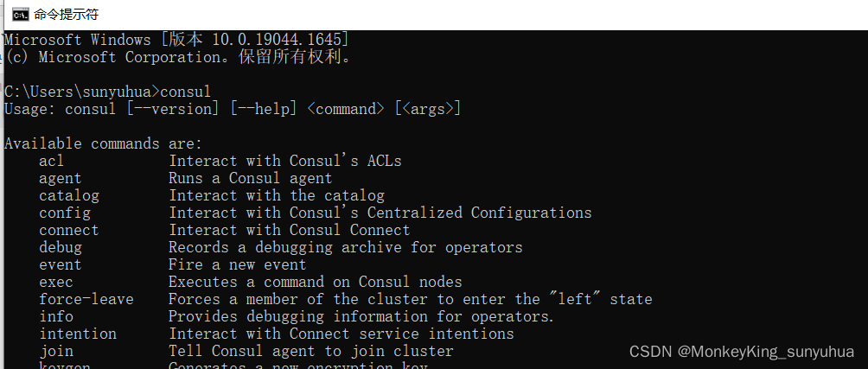Click the 'acl' command name
Screen dimensions: 868x369
tap(52, 161)
